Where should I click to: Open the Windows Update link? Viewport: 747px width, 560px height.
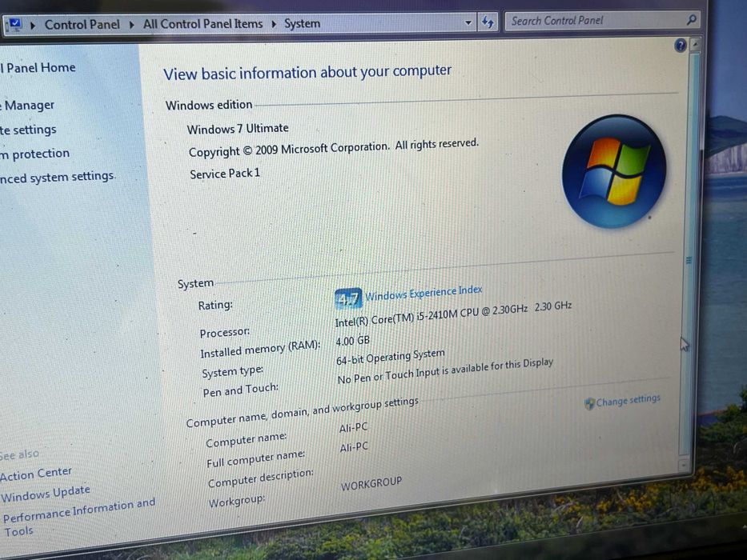46,494
